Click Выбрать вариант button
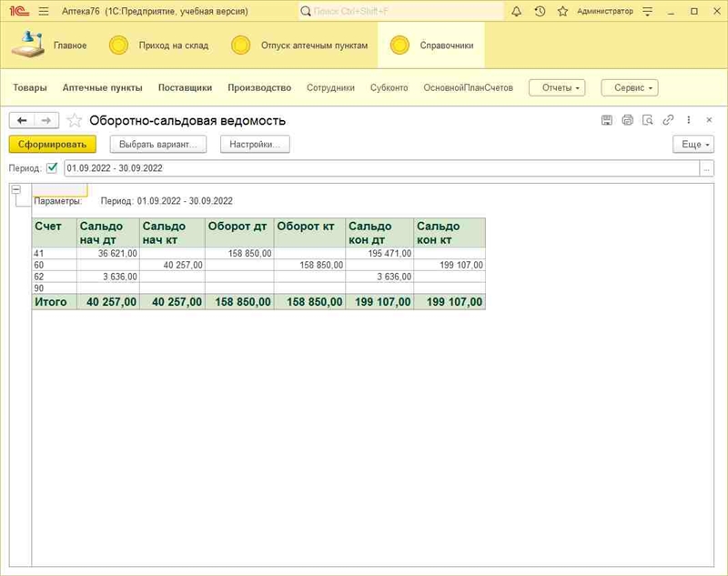The height and width of the screenshot is (576, 728). click(157, 145)
